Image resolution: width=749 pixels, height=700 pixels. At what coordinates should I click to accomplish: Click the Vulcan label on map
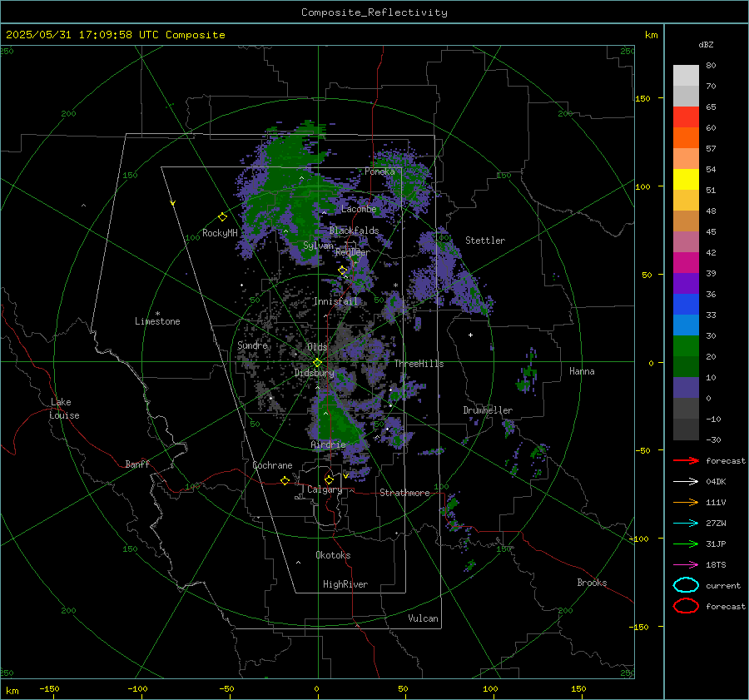[x=423, y=618]
